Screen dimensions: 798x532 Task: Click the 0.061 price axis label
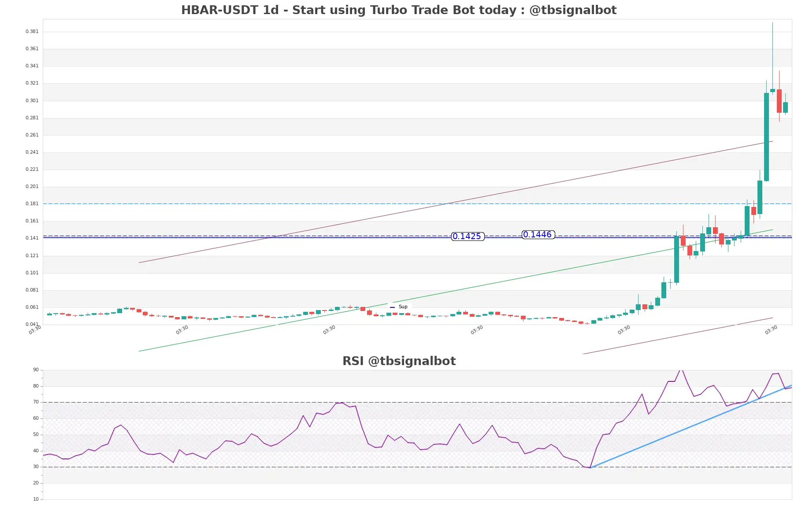pyautogui.click(x=32, y=307)
